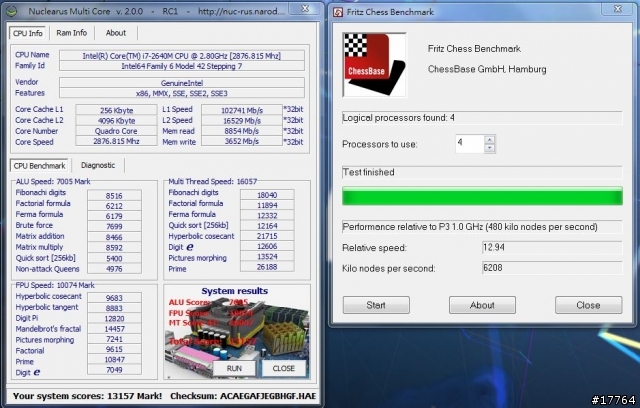Click the ChessBase logo image
The width and height of the screenshot is (640, 408).
tap(374, 65)
